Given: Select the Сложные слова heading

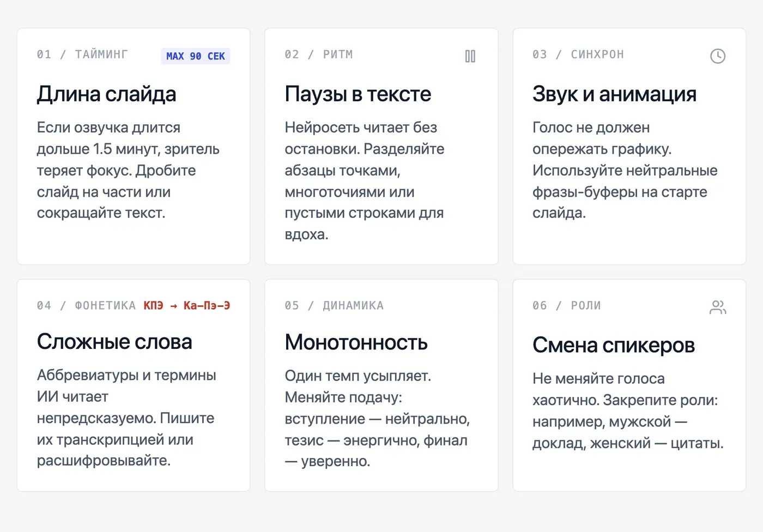Looking at the screenshot, I should pyautogui.click(x=114, y=342).
